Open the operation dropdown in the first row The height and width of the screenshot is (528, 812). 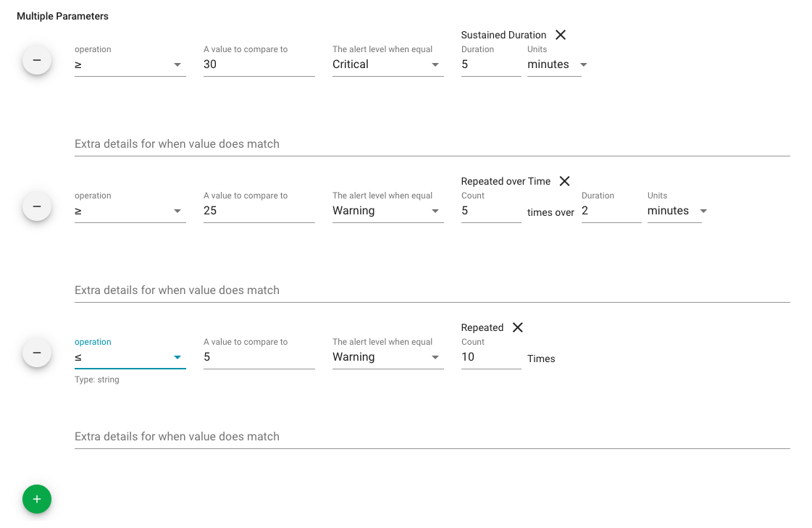pos(130,64)
